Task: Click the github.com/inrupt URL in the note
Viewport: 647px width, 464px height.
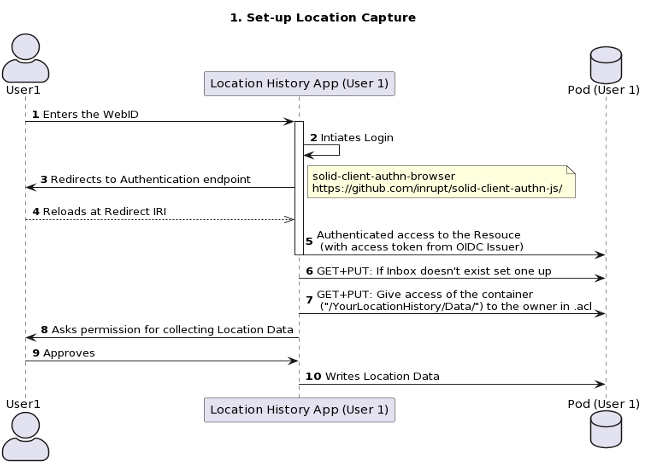Action: [x=437, y=188]
